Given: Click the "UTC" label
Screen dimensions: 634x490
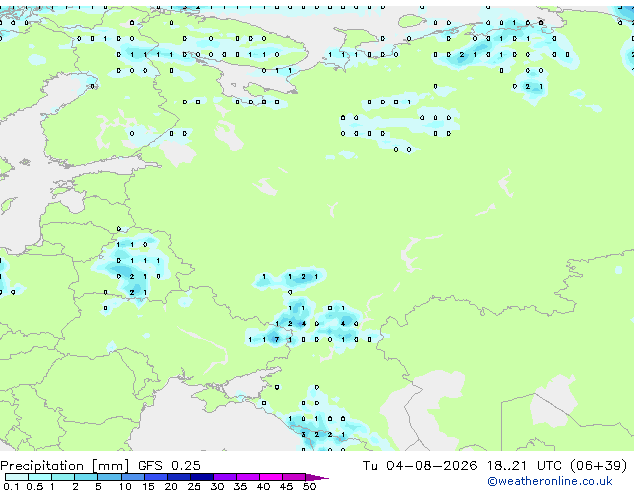Looking at the screenshot, I should pos(549,466).
